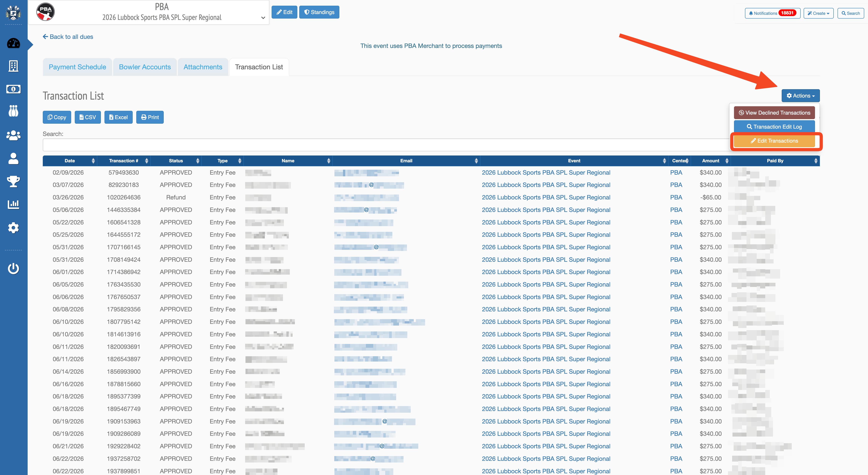Switch to the Attachments tab
The image size is (868, 475).
pyautogui.click(x=203, y=67)
